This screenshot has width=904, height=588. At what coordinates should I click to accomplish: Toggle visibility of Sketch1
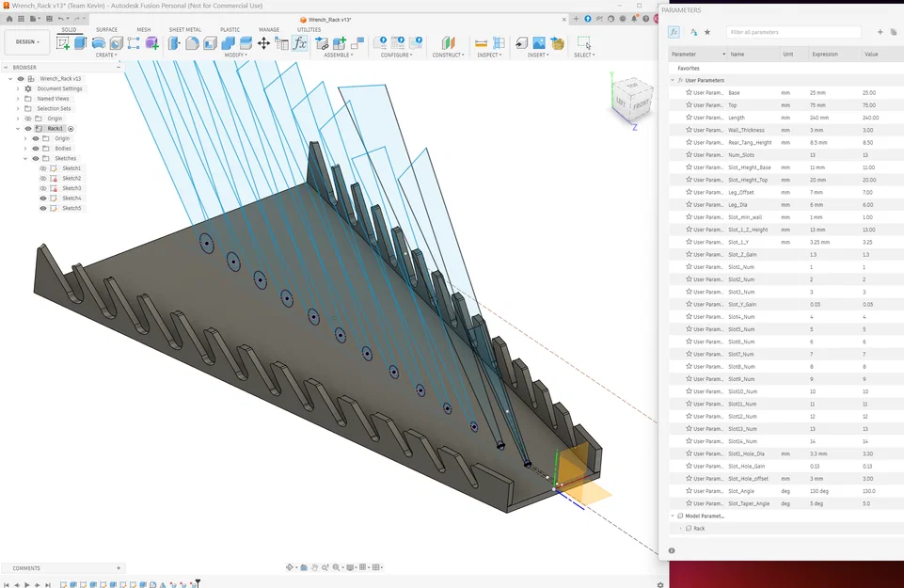coord(43,168)
